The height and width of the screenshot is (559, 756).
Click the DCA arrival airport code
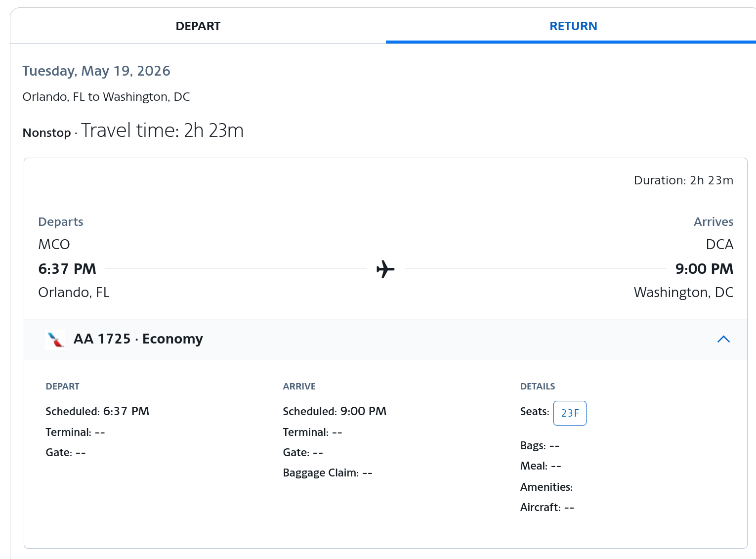click(719, 244)
